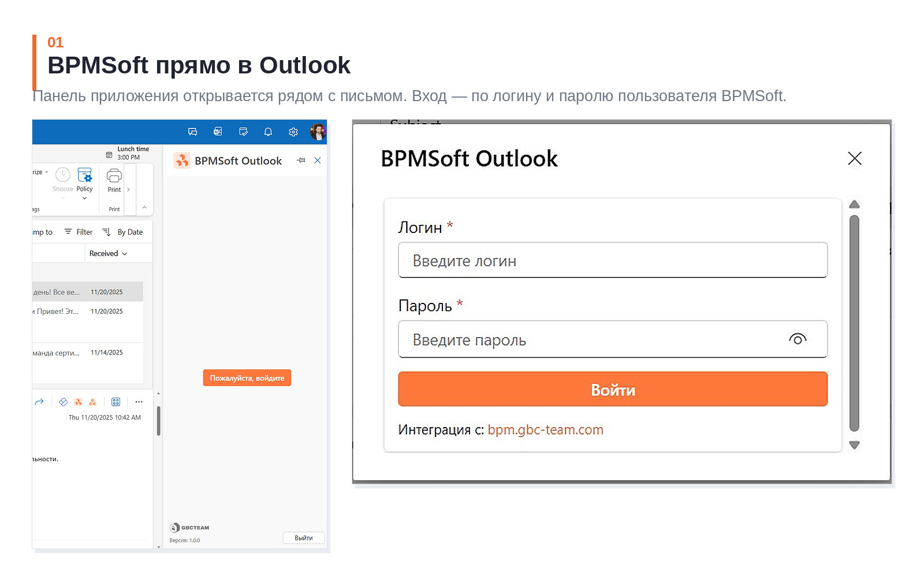Close the large BPMSoft Outlook login dialog

(855, 158)
